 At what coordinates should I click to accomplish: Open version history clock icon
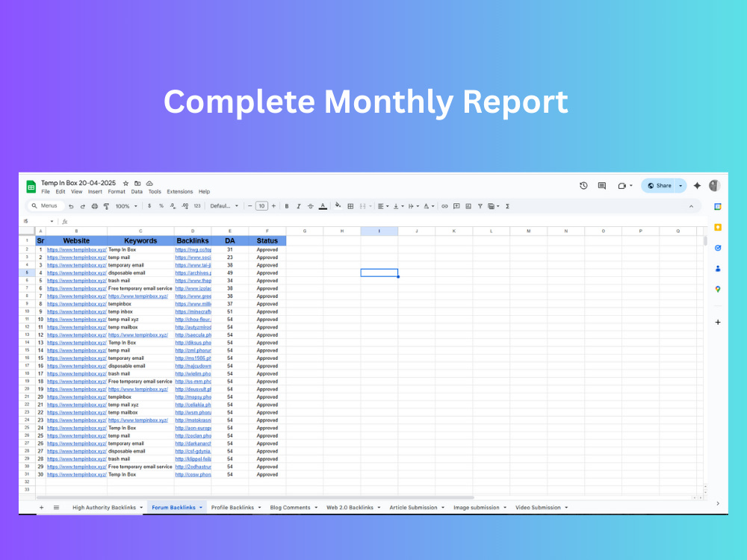pyautogui.click(x=583, y=186)
